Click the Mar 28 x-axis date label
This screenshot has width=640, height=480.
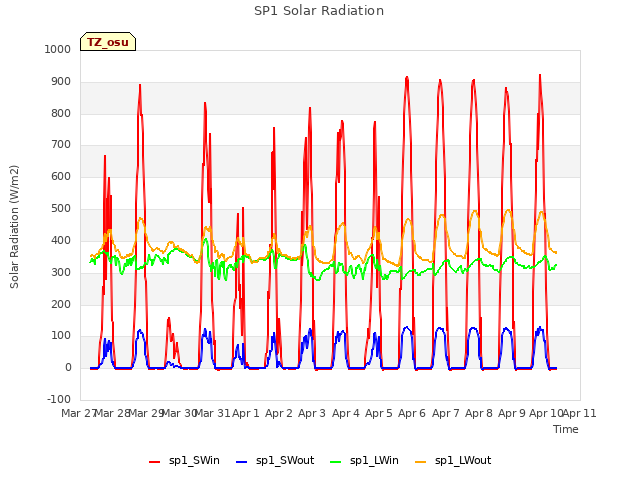pos(112,413)
